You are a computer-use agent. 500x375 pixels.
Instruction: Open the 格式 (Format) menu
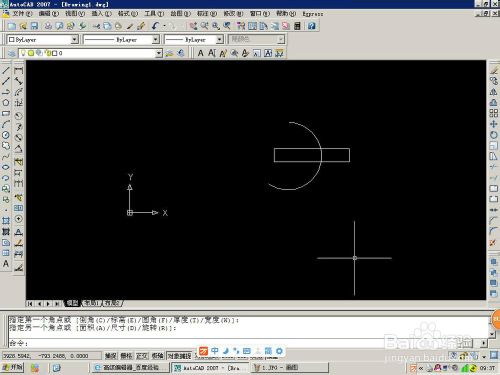128,14
